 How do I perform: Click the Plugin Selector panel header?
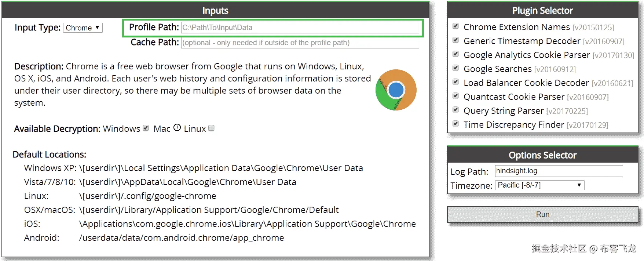tap(542, 11)
